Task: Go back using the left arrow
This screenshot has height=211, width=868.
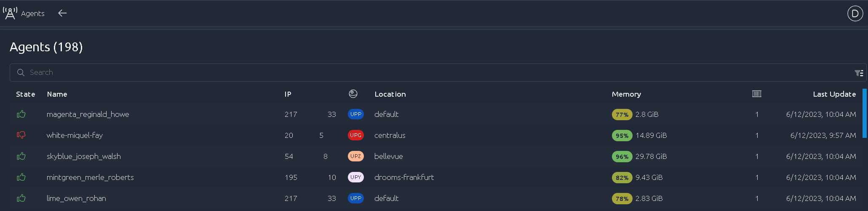Action: point(62,13)
